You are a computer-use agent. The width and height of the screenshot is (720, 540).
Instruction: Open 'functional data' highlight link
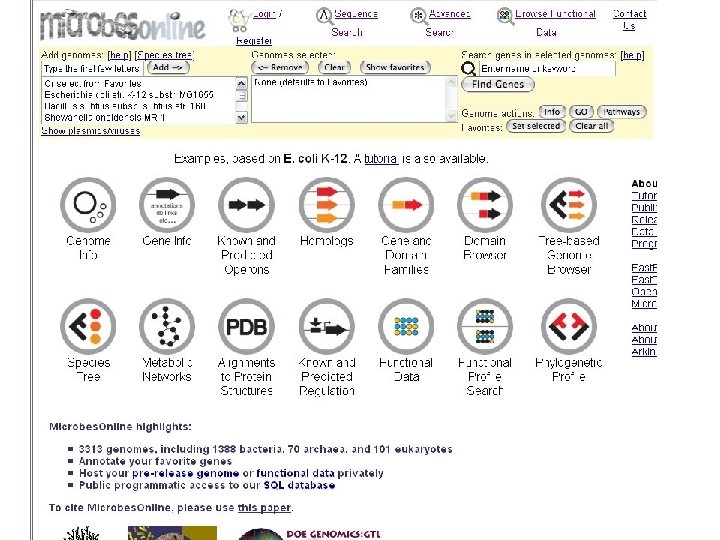click(x=296, y=473)
